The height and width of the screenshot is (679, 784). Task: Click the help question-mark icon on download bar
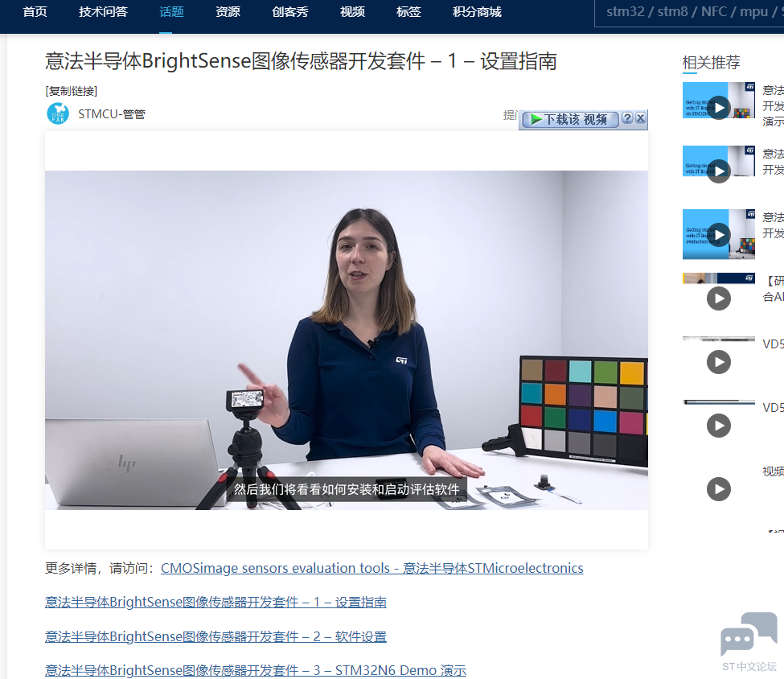[x=627, y=118]
